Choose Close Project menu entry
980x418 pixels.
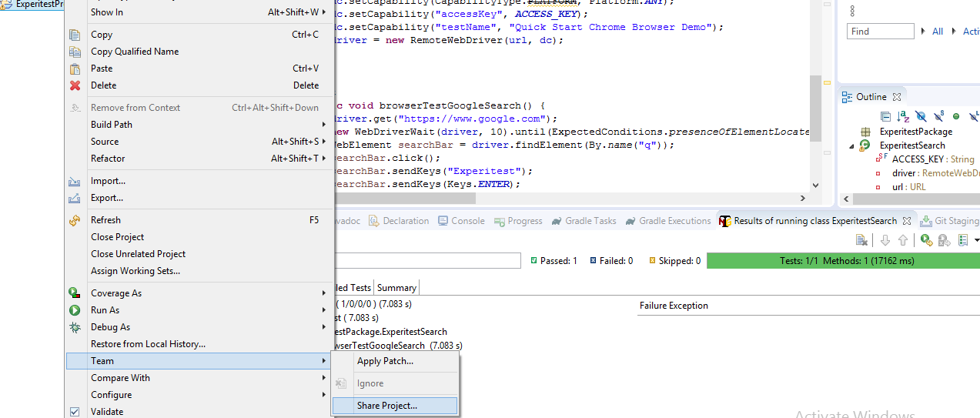point(199,237)
